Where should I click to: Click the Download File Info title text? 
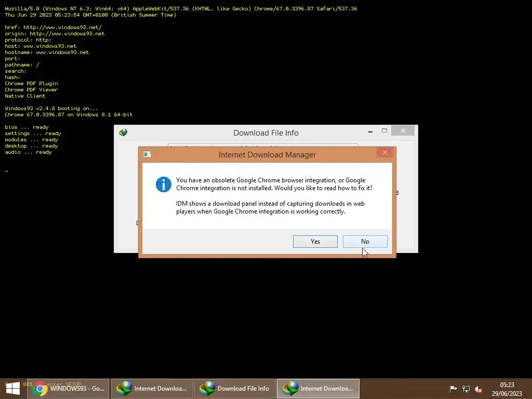click(x=266, y=133)
